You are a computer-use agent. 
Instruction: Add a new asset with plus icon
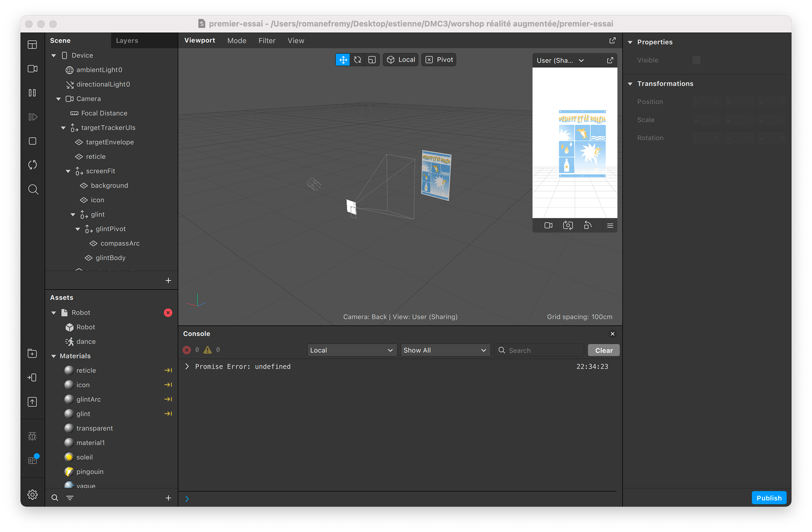[168, 498]
